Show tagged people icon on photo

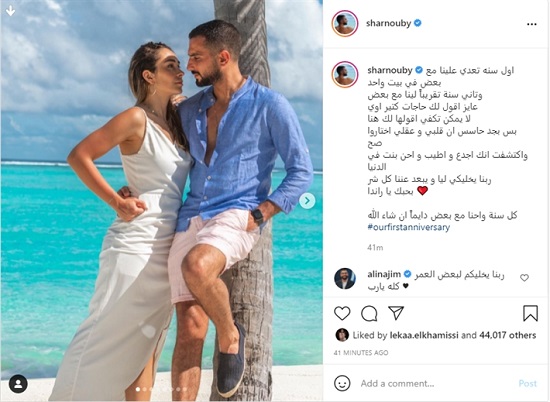(18, 384)
